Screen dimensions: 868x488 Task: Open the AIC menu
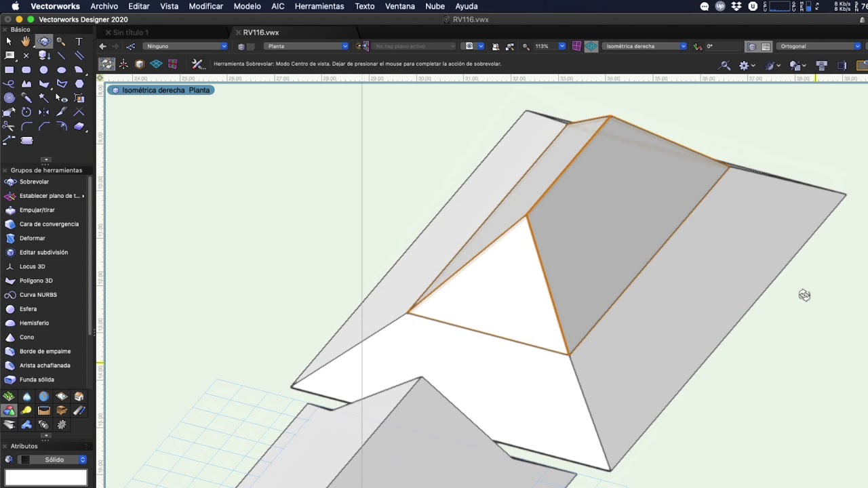277,6
